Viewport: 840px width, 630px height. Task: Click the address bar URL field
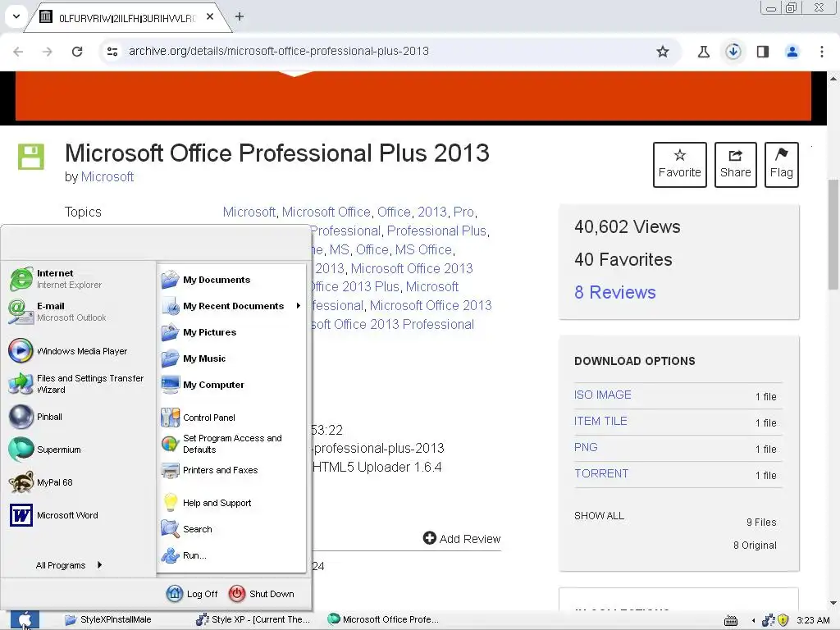389,52
